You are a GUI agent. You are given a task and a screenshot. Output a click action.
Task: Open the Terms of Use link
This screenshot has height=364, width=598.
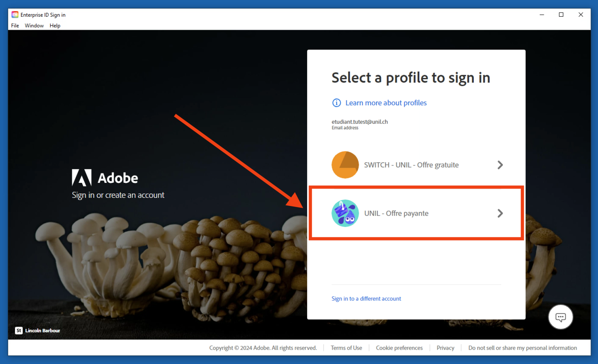pos(346,348)
